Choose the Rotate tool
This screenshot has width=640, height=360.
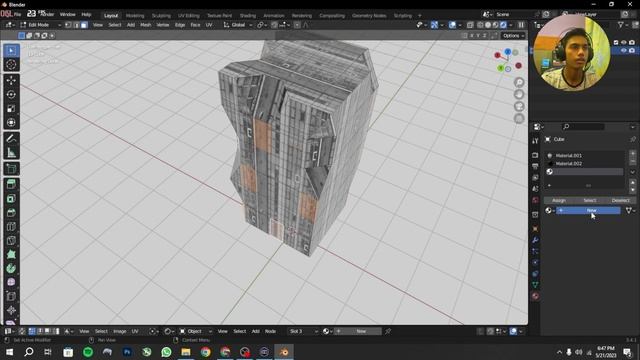pos(11,94)
